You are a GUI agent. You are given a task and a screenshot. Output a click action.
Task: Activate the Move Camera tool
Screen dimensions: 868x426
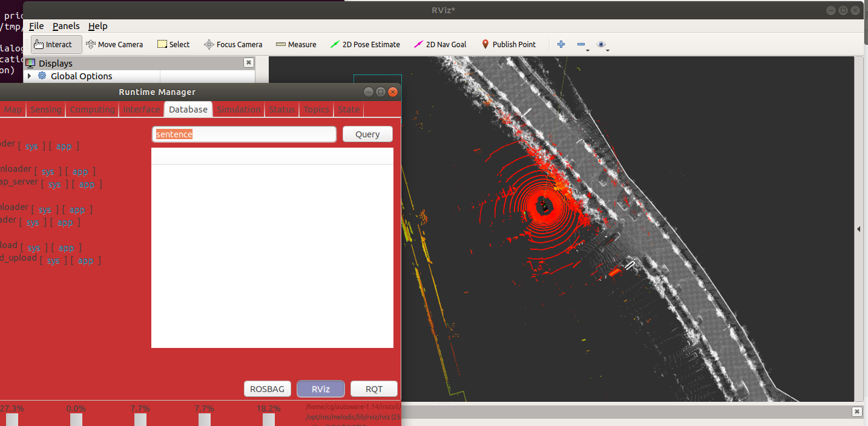tap(114, 44)
